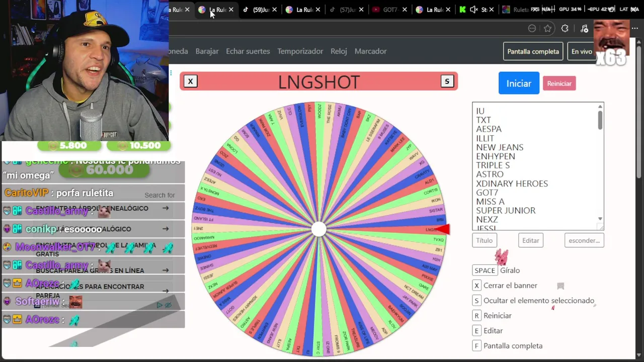Click the pink Reiniciar button
644x362 pixels.
[x=559, y=83]
